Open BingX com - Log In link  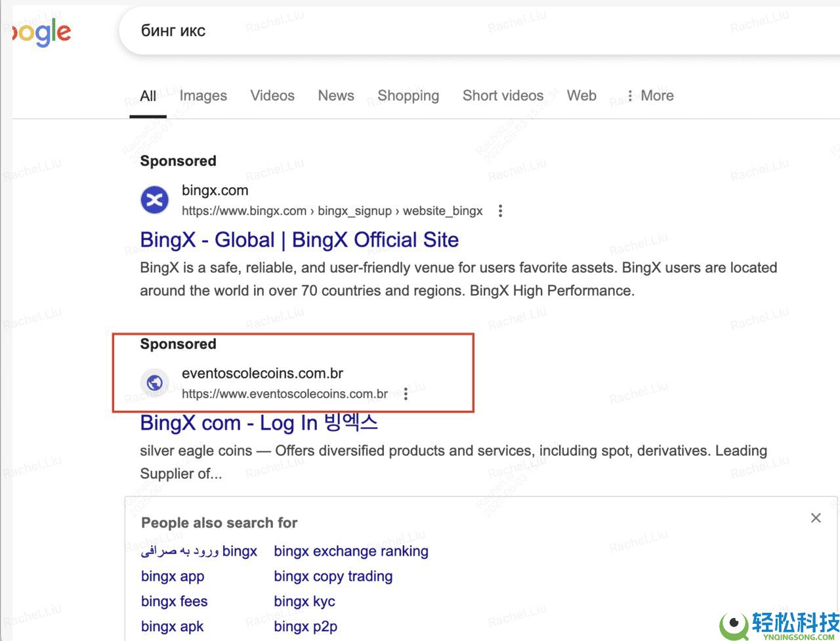pos(259,423)
